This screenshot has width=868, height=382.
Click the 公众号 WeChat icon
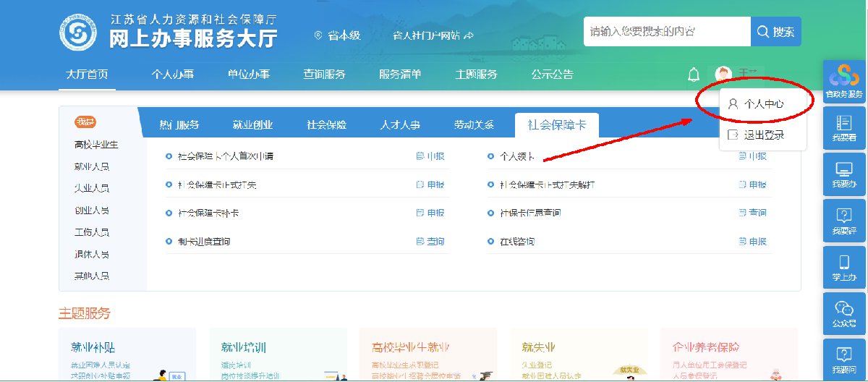(844, 314)
